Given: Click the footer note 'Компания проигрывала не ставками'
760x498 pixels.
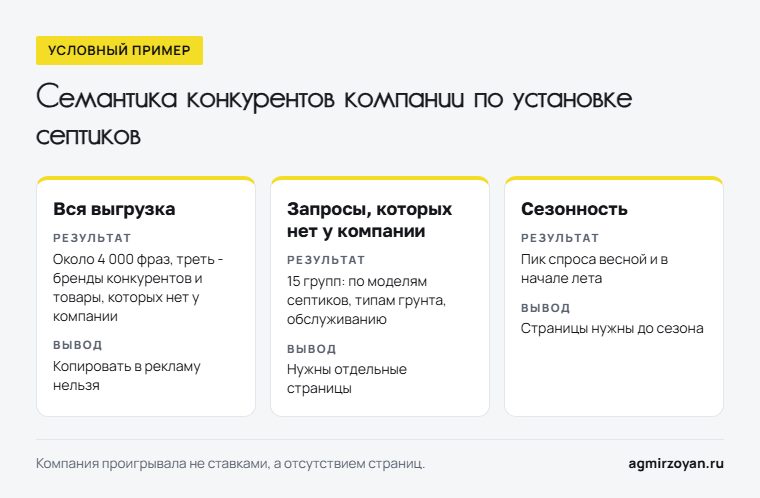Looking at the screenshot, I should point(152,464).
